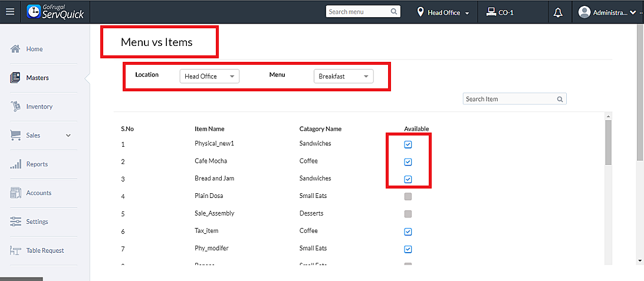The width and height of the screenshot is (644, 281).
Task: Uncheck availability for Physical_new1
Action: [408, 144]
